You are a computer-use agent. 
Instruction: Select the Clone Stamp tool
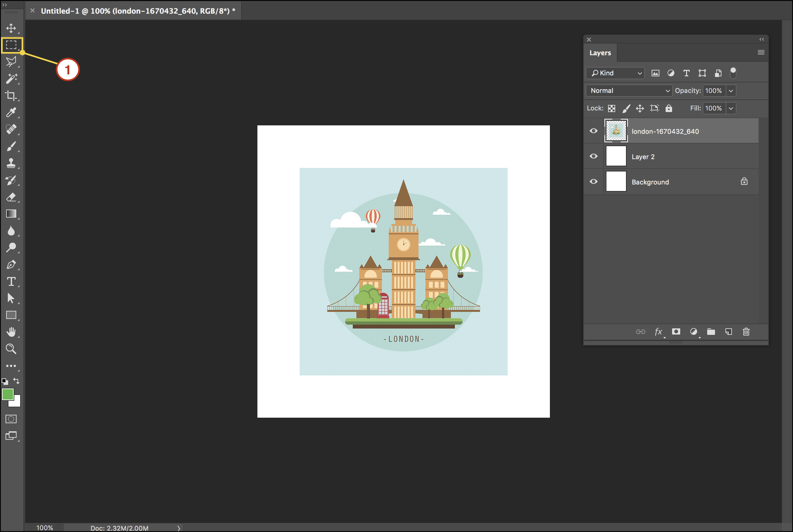click(11, 163)
